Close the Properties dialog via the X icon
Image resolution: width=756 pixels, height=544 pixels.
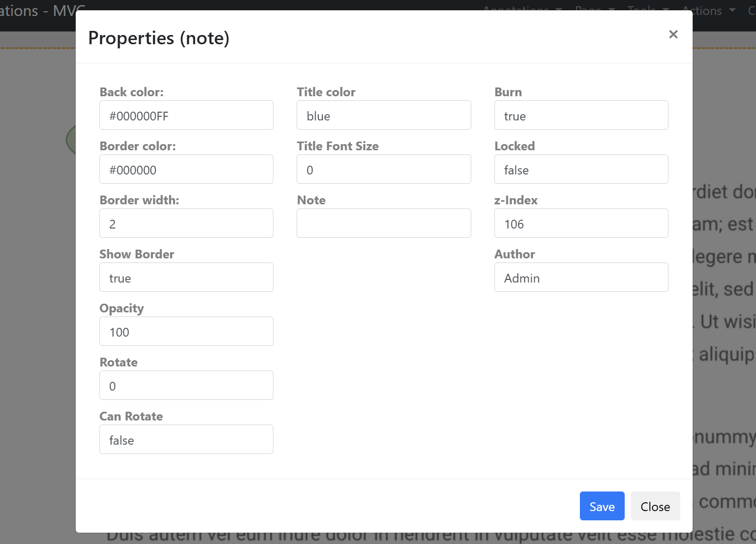point(673,34)
